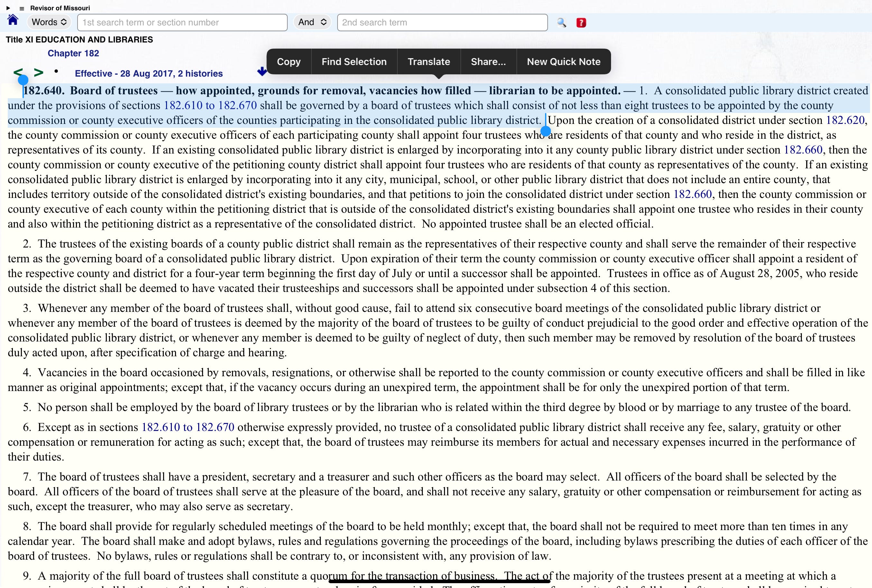Open help via the red question mark icon
872x588 pixels.
[x=581, y=23]
